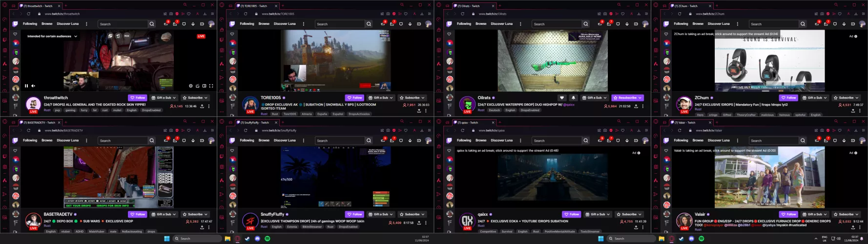Open Subscribe dropdown for ZChum
This screenshot has height=244, width=868.
click(846, 98)
